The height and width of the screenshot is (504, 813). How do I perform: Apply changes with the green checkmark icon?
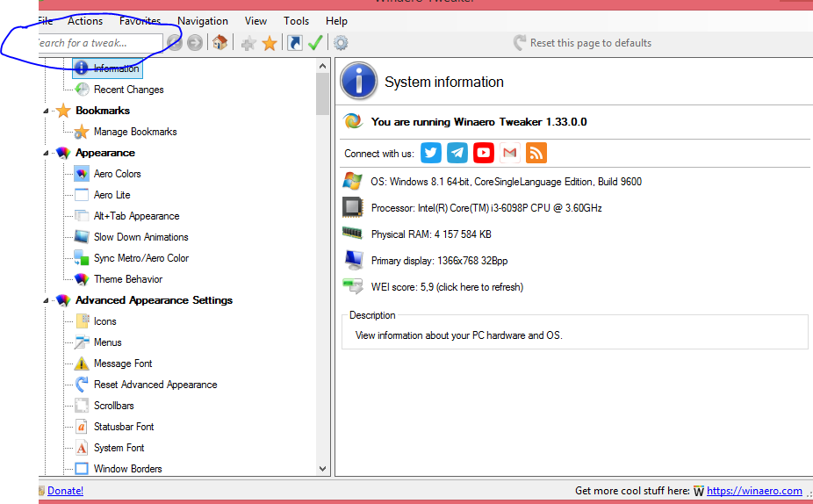point(314,42)
